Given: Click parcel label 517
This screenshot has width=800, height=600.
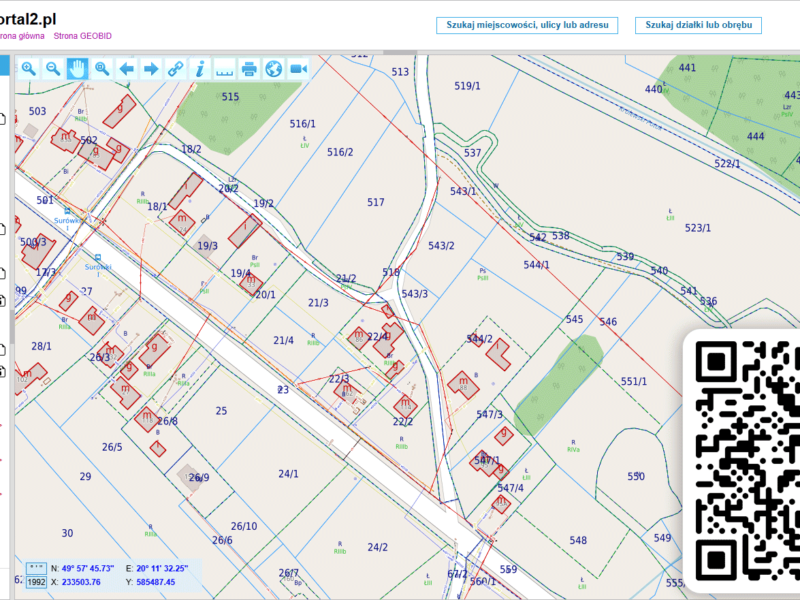Looking at the screenshot, I should click(x=376, y=203).
